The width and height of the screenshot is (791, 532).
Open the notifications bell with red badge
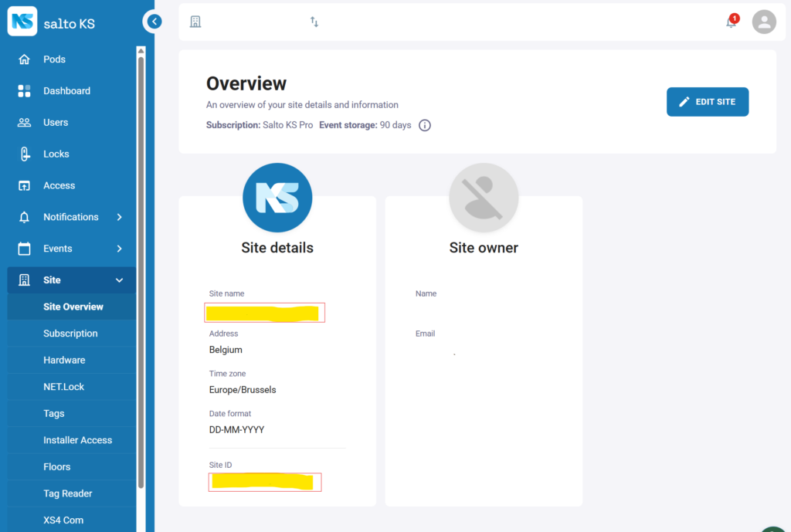731,22
